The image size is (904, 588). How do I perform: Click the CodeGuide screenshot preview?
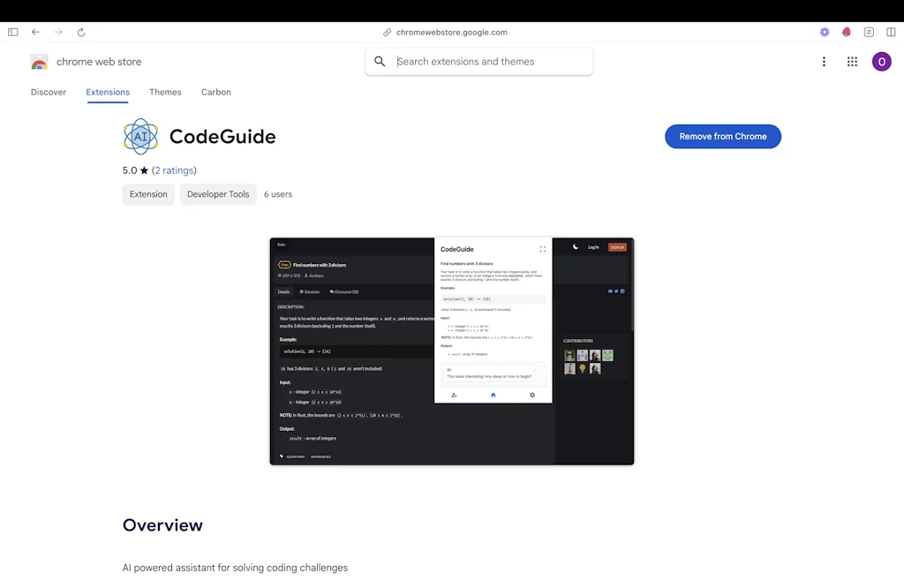coord(451,350)
